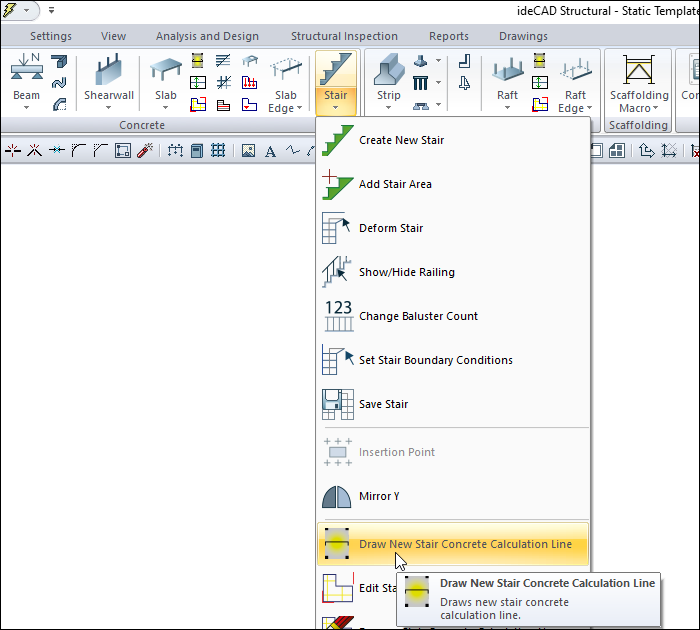Click the four-pane window layout icon

click(617, 151)
